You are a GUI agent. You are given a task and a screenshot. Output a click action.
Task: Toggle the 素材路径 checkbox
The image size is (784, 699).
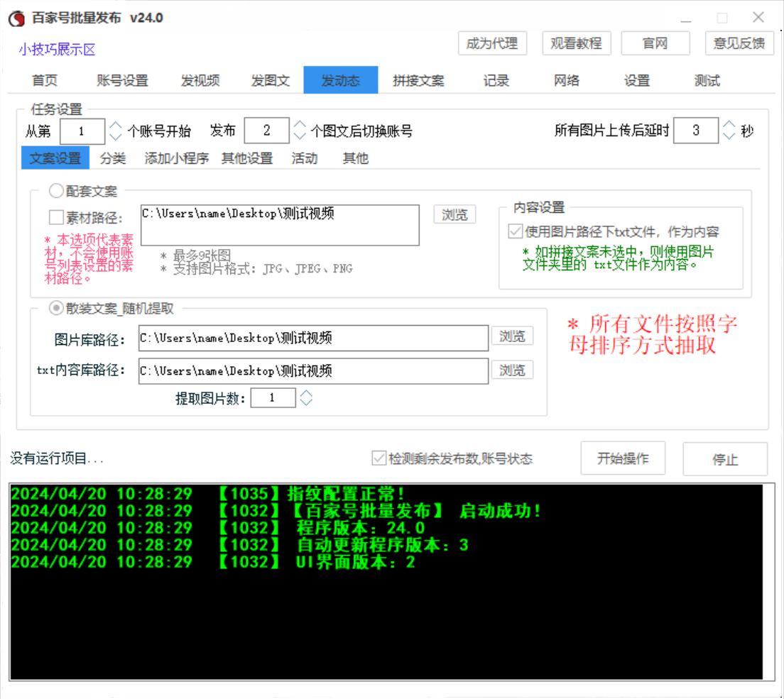56,218
